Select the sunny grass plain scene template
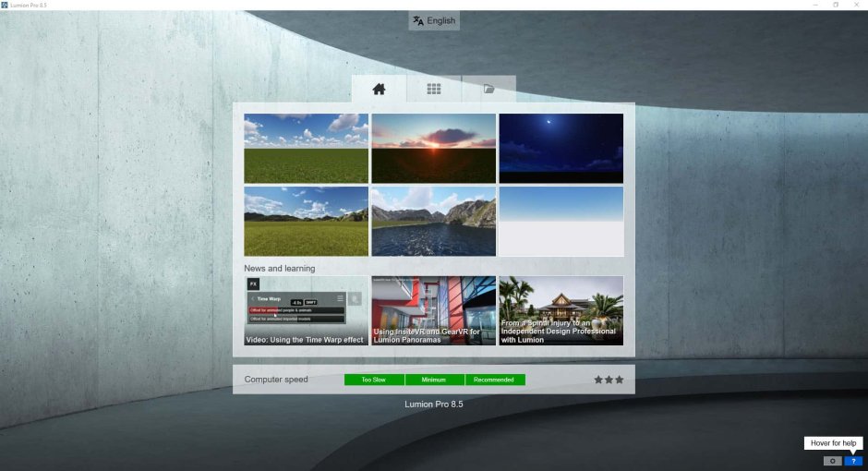 click(x=306, y=148)
